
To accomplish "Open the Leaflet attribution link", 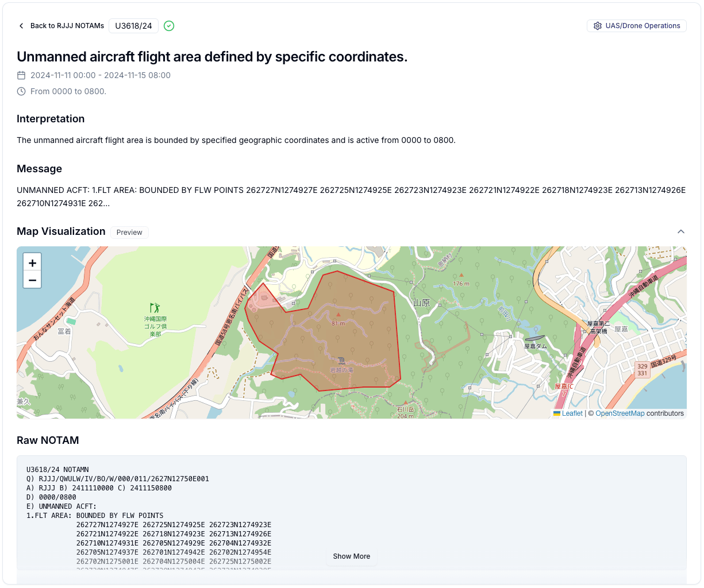I will 572,413.
